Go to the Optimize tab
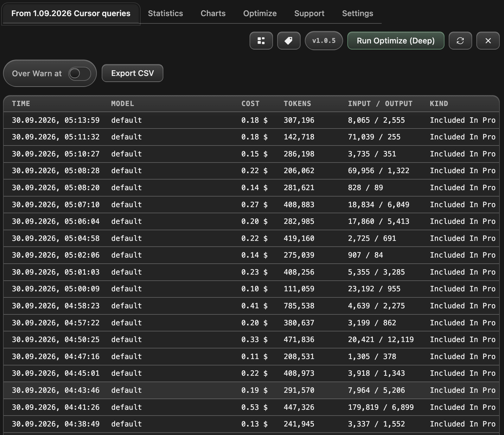This screenshot has width=504, height=435. 260,13
